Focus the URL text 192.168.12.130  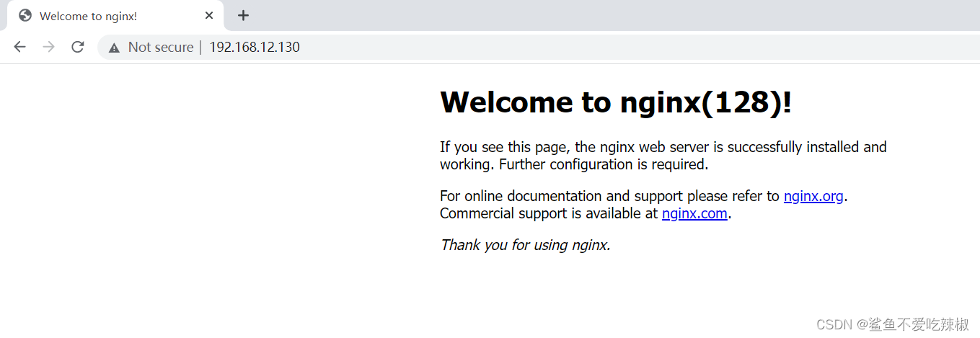click(x=255, y=48)
